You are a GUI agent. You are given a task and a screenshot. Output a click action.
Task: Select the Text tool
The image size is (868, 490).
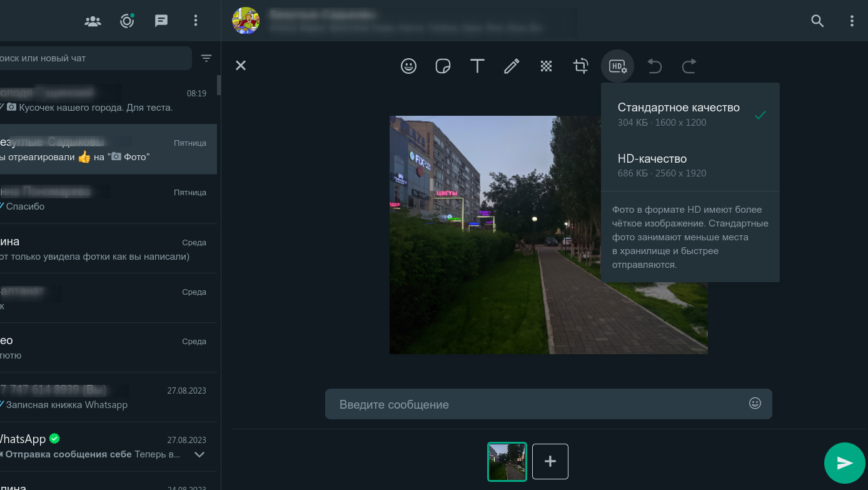tap(477, 66)
